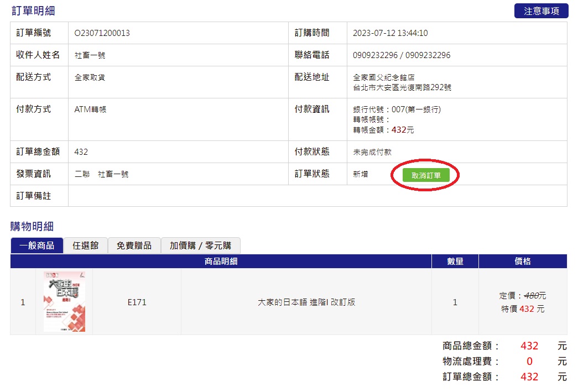Click the 數量 column header
Screen dimensions: 578x392
[455, 262]
